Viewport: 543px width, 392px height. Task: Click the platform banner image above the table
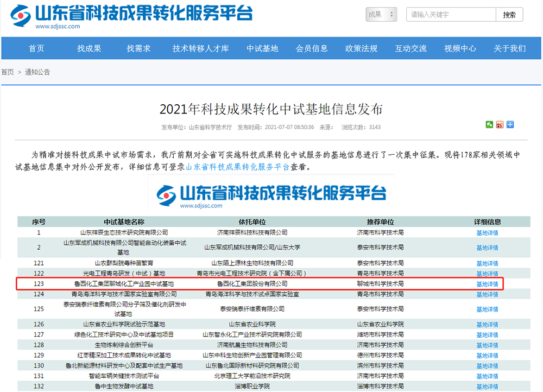271,195
